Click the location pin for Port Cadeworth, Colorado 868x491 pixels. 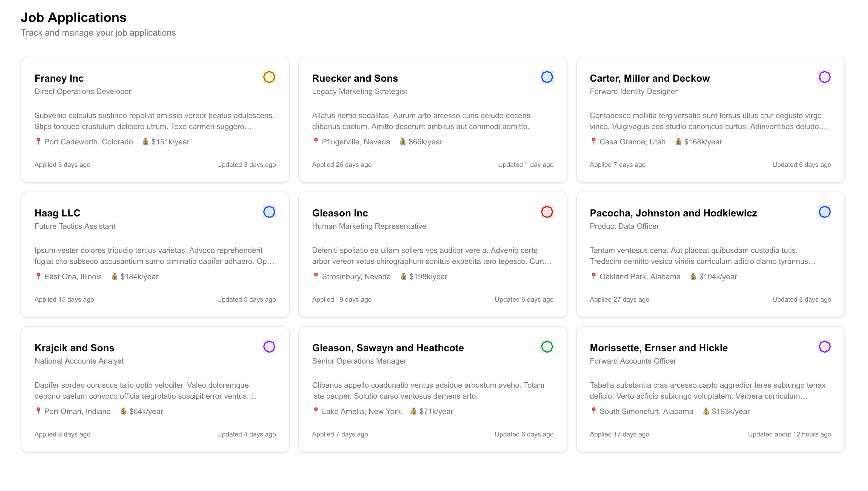click(x=38, y=142)
